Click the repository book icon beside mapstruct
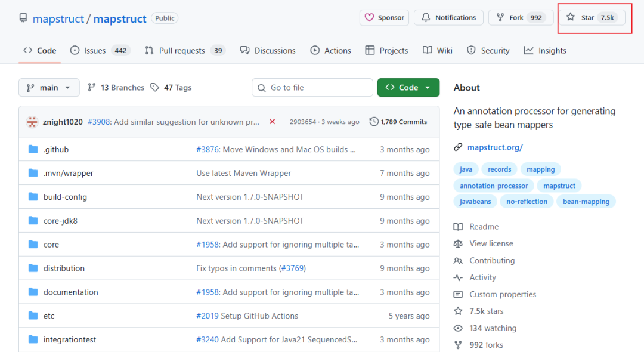 [x=23, y=18]
